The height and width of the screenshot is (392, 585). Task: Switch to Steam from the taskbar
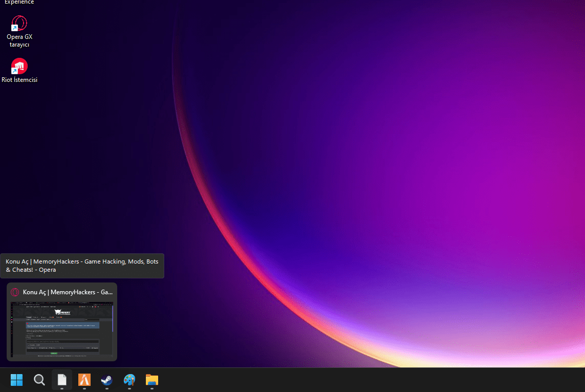point(106,380)
